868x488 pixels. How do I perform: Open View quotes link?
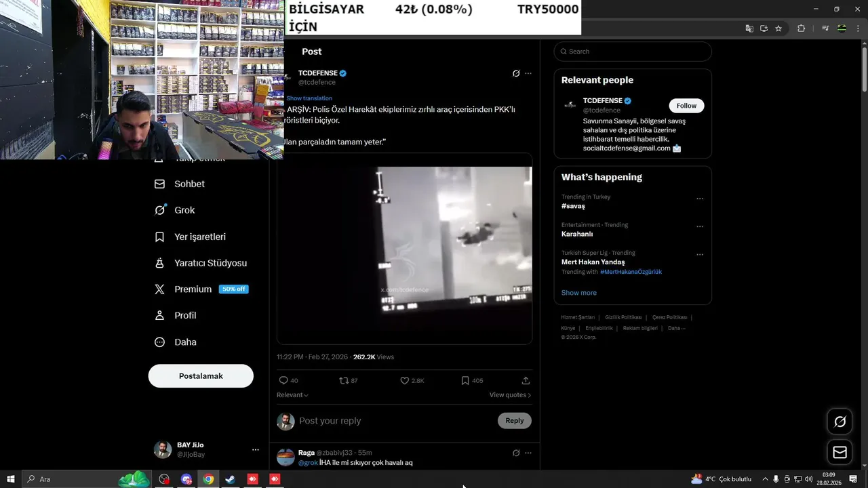(x=510, y=395)
